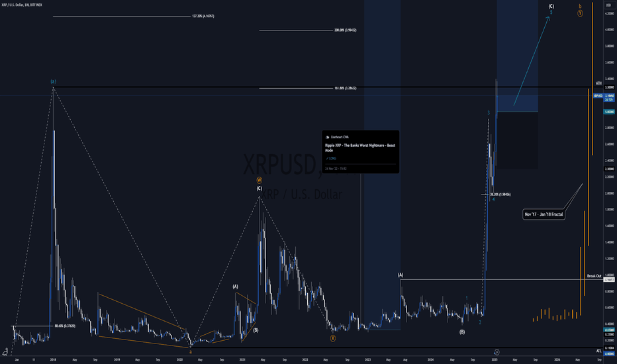617x364 pixels.
Task: Click the circled orange X wave label
Action: pyautogui.click(x=333, y=338)
